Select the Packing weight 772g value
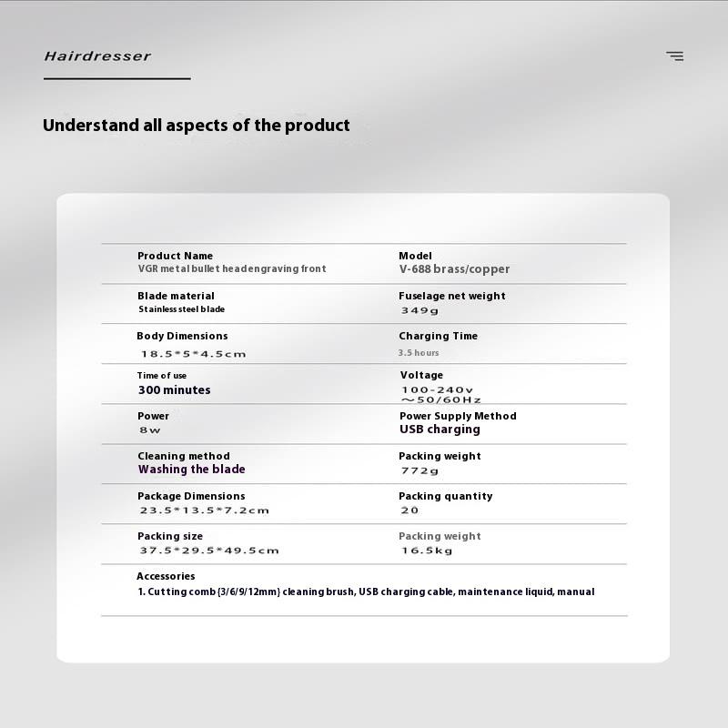 click(x=420, y=471)
